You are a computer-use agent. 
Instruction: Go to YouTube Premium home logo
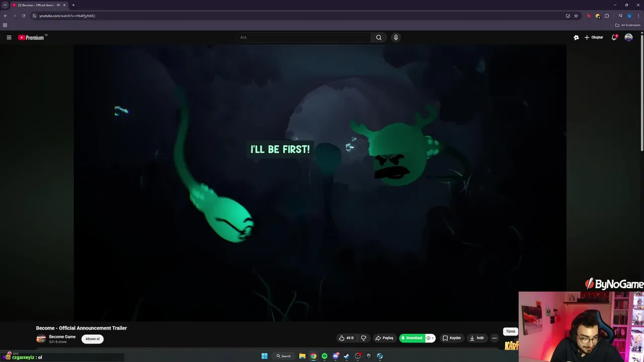pyautogui.click(x=31, y=38)
